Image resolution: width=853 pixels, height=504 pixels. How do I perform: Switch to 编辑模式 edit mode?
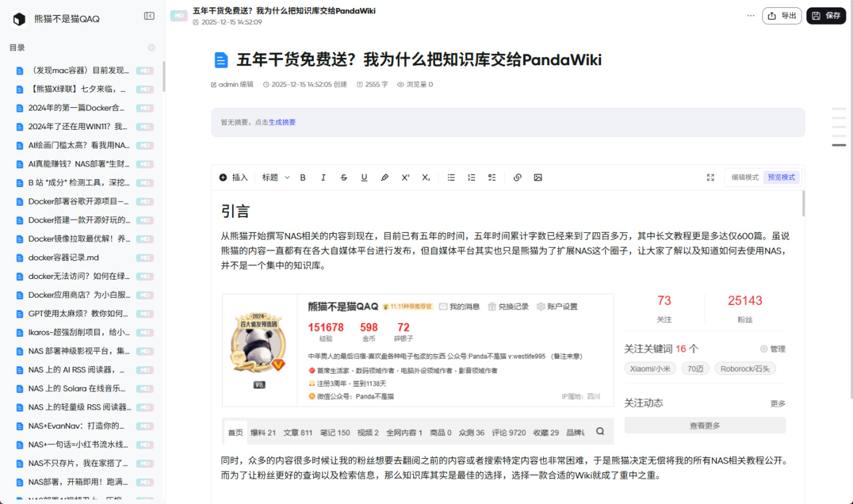tap(745, 177)
